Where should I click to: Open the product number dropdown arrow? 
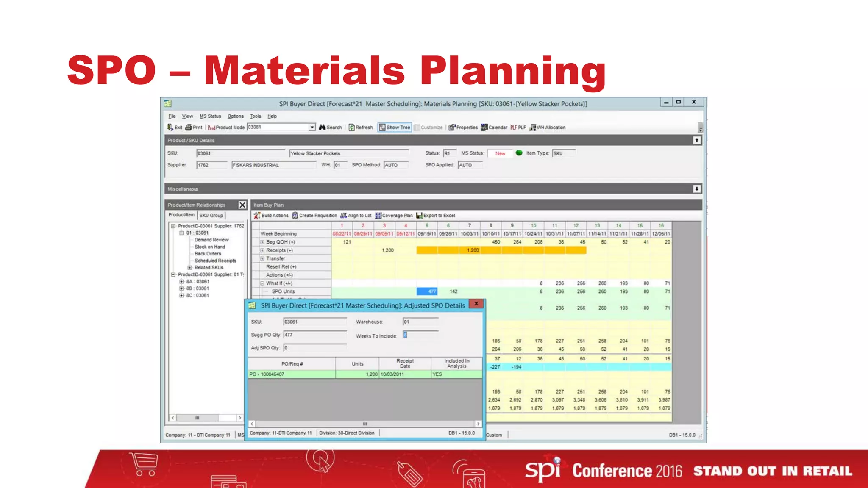[x=312, y=127]
